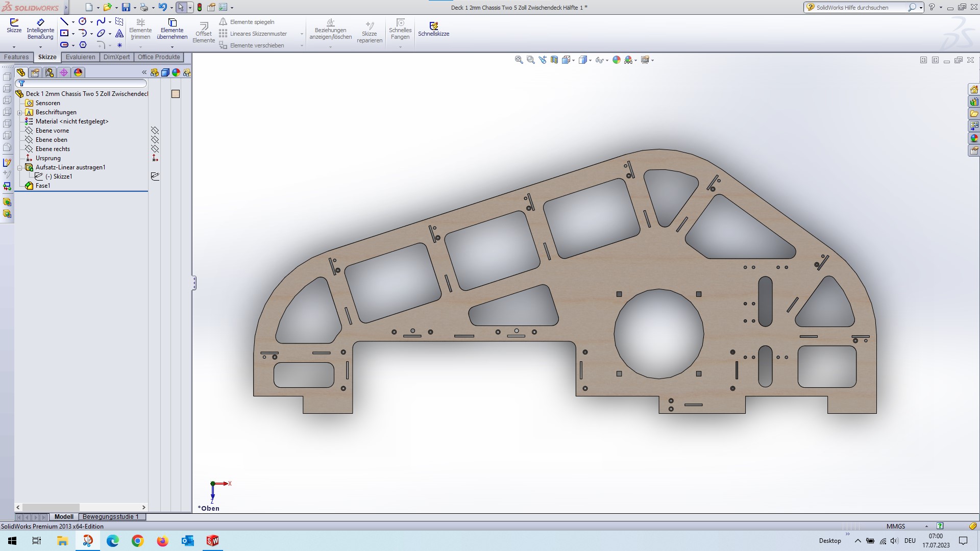Switch to the Evaluieren tab
980x551 pixels.
80,57
